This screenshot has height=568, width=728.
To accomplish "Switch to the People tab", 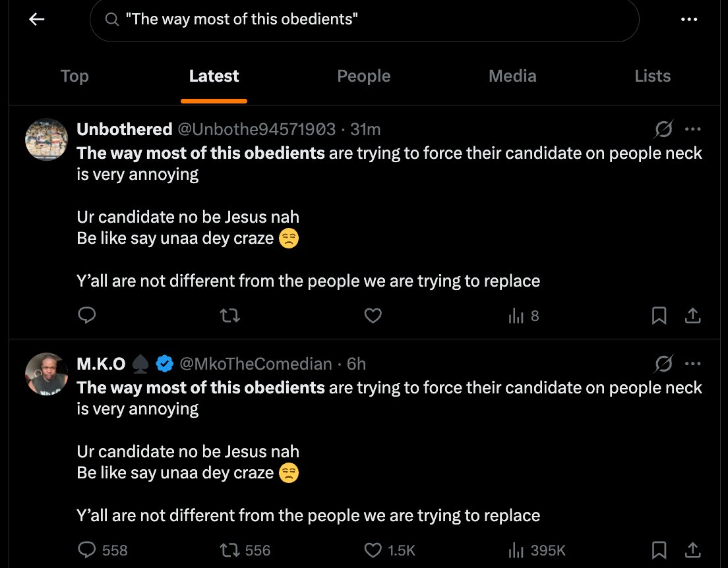I will pyautogui.click(x=363, y=76).
